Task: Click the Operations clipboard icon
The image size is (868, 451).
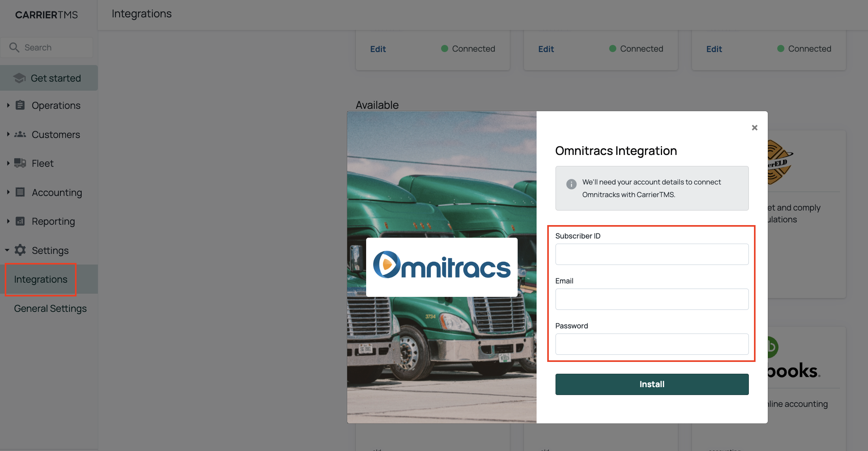Action: click(x=20, y=105)
